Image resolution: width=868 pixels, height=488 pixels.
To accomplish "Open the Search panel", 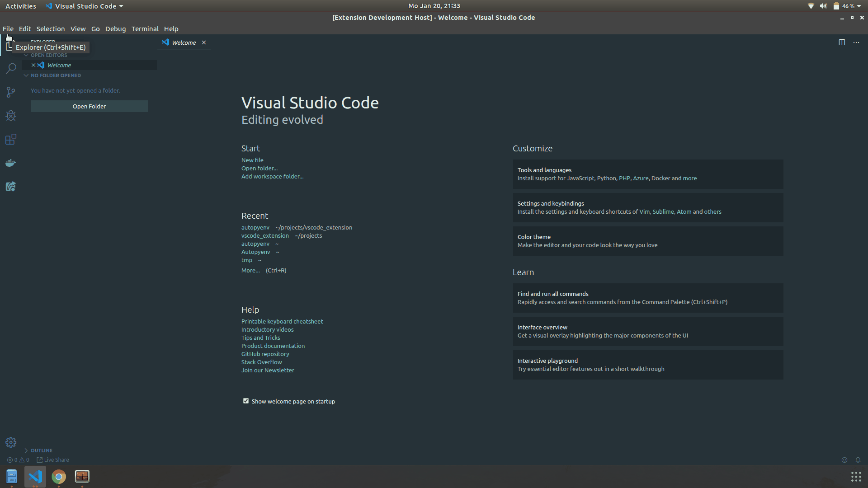I will [x=11, y=67].
